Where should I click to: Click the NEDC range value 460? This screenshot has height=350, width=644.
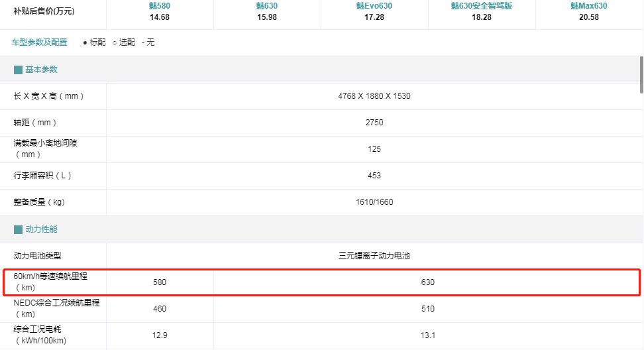coord(160,309)
